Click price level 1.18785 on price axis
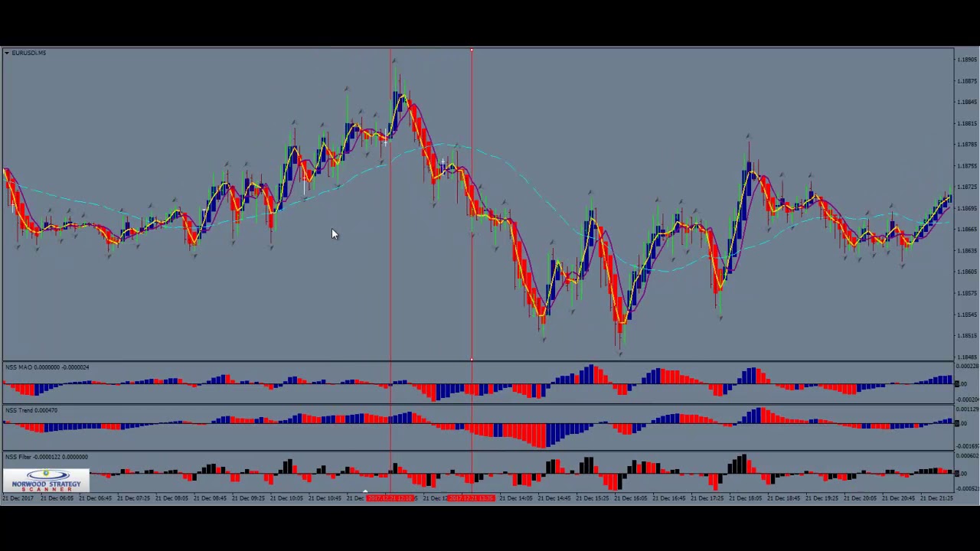This screenshot has width=980, height=551. click(x=968, y=145)
